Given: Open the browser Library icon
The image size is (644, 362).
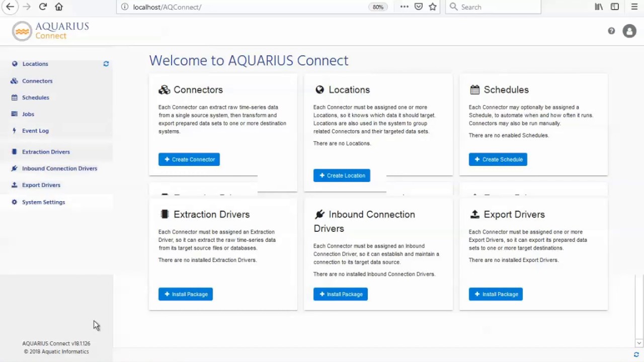Looking at the screenshot, I should pos(599,7).
